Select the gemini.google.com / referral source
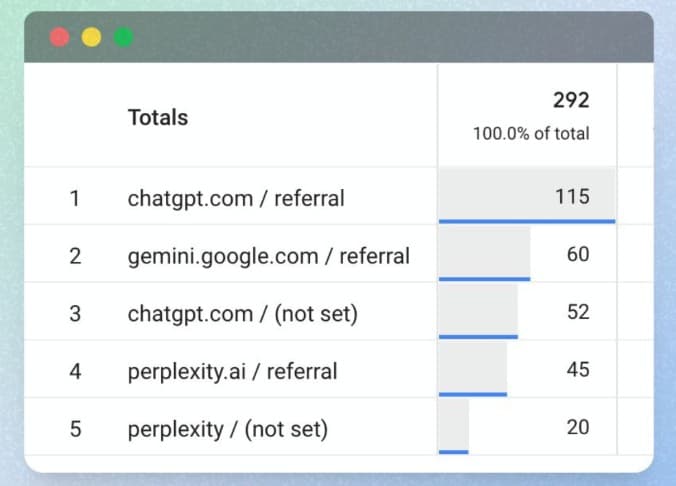Image resolution: width=676 pixels, height=486 pixels. pos(269,256)
